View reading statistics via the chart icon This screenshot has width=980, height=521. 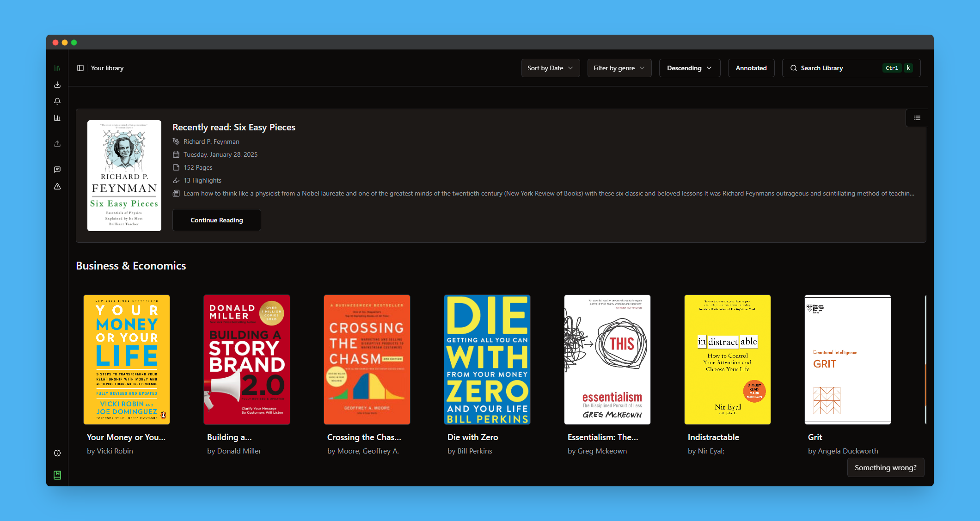click(x=57, y=117)
